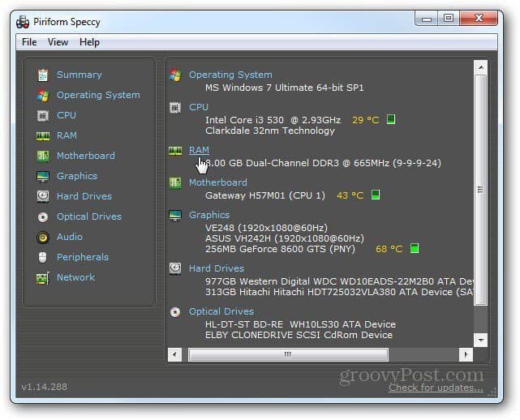The width and height of the screenshot is (520, 420).
Task: Select Graphics in the sidebar
Action: click(77, 176)
